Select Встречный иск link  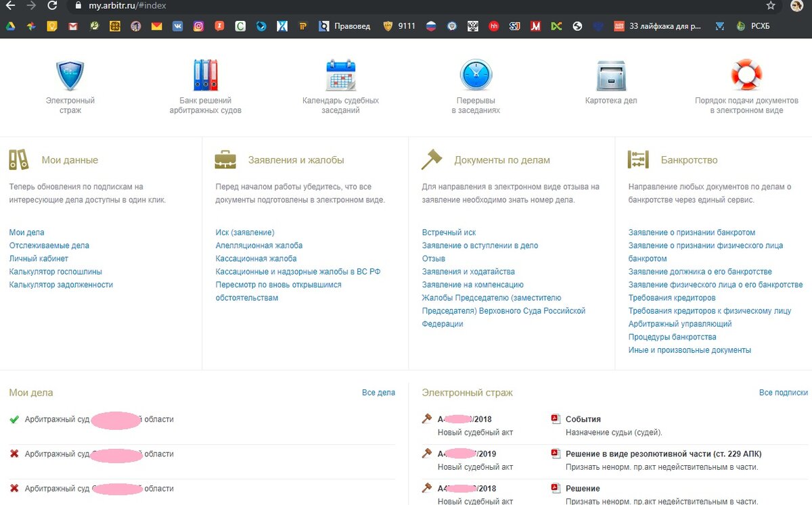coord(449,233)
